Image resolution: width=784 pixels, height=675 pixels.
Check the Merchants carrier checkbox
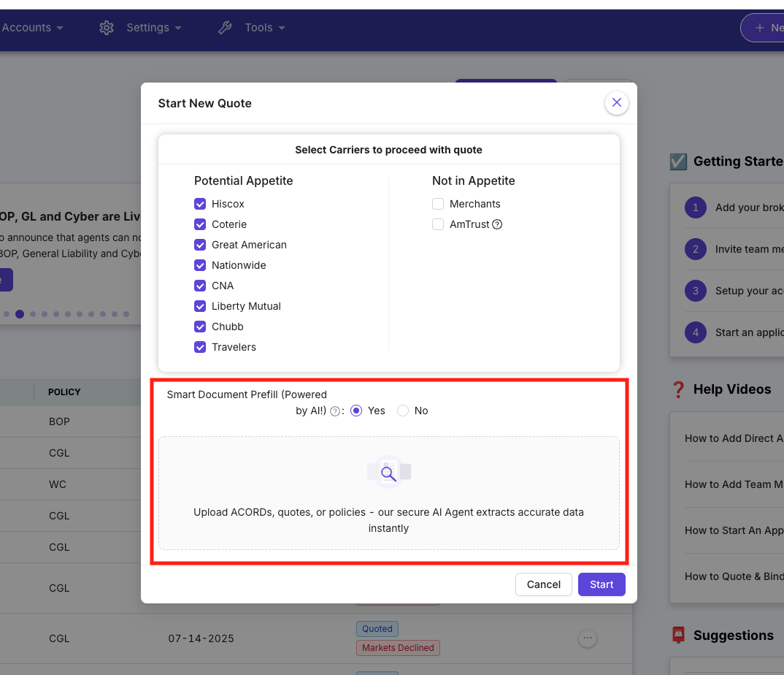click(438, 204)
